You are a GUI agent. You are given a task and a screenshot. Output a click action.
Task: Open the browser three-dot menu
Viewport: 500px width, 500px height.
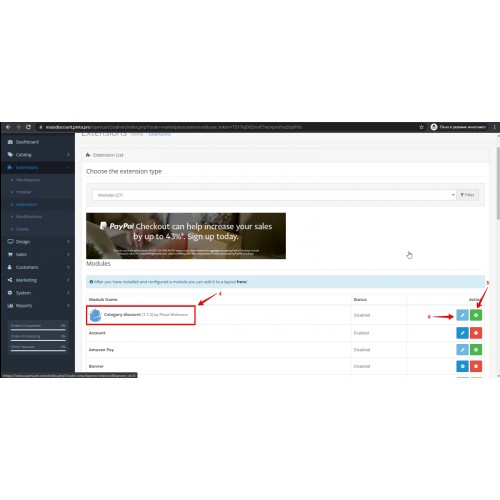[x=495, y=127]
